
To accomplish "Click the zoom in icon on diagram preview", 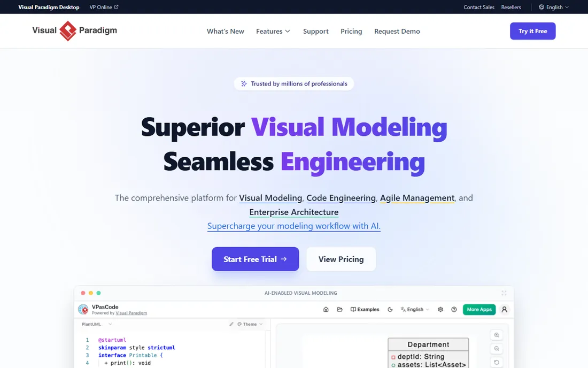I will point(497,335).
